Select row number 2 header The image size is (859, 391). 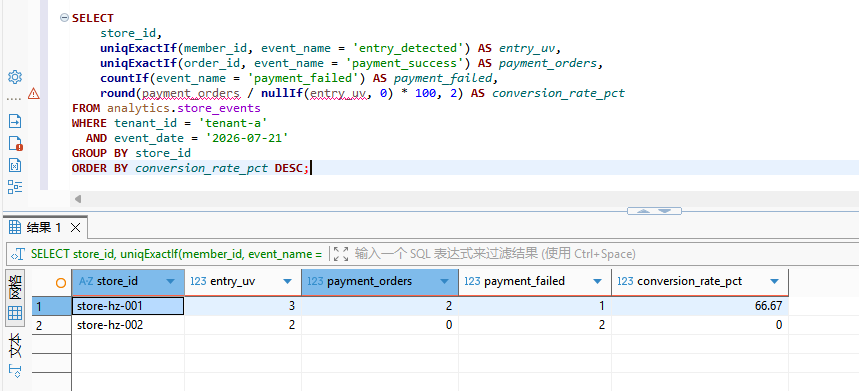click(x=51, y=325)
